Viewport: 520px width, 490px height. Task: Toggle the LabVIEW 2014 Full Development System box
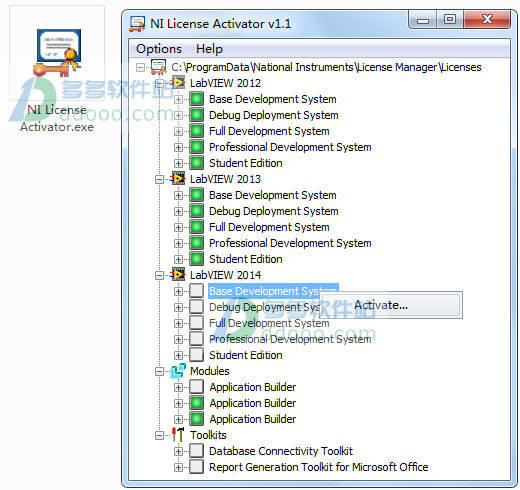click(197, 323)
